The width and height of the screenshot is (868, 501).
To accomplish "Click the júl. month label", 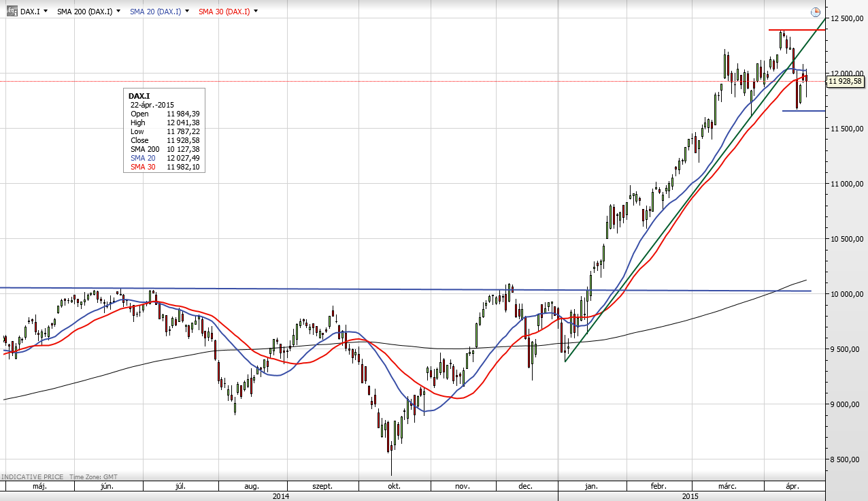I will click(x=180, y=486).
